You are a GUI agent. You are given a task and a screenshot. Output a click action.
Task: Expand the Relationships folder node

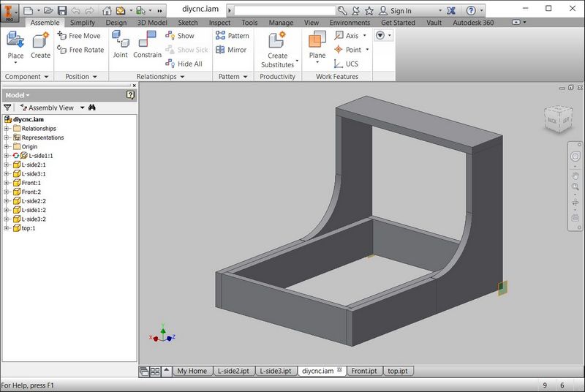click(x=7, y=128)
